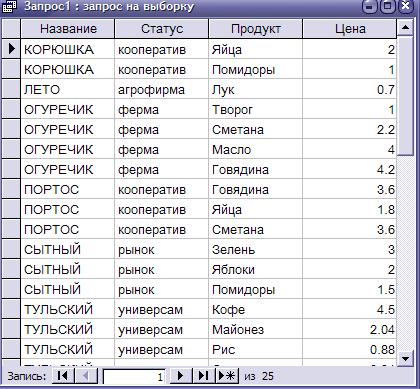This screenshot has width=420, height=389.
Task: Select the Статус column header
Action: point(162,29)
